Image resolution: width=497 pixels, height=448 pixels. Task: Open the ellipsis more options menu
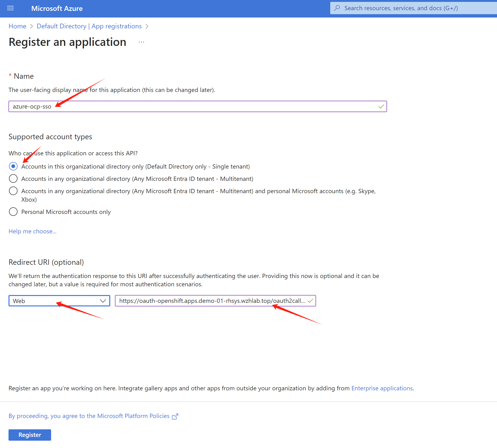141,42
